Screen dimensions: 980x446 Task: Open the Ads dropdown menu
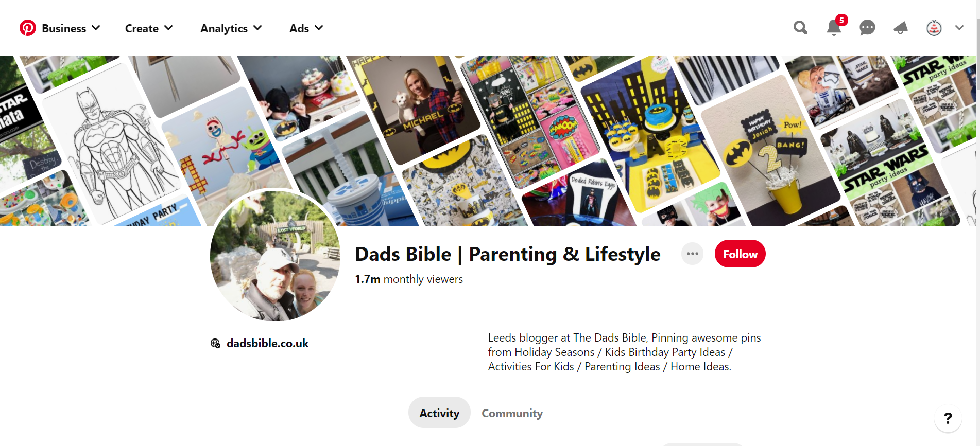pos(306,28)
